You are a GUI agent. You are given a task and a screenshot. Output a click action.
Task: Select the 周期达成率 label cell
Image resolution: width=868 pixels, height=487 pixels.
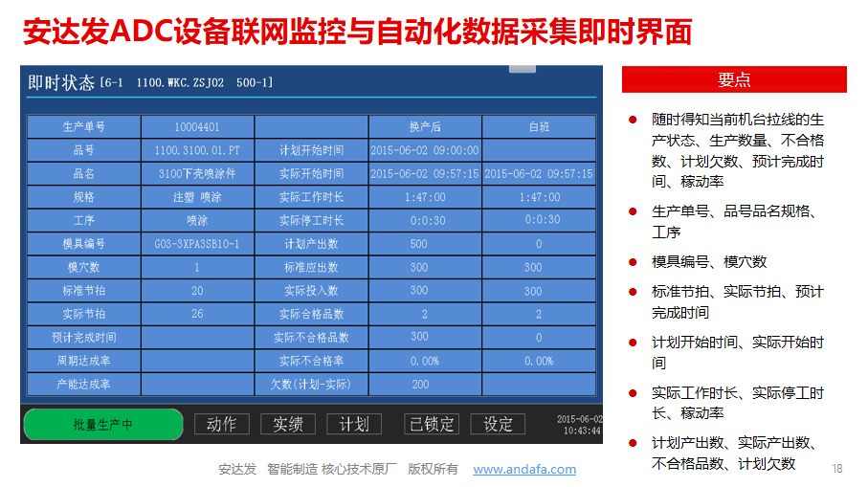click(x=83, y=361)
